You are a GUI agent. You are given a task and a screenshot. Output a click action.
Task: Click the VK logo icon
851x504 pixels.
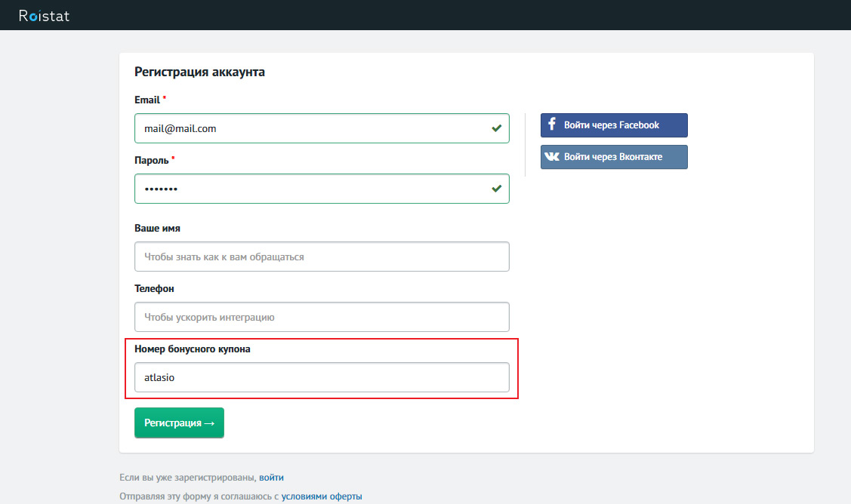[x=552, y=157]
